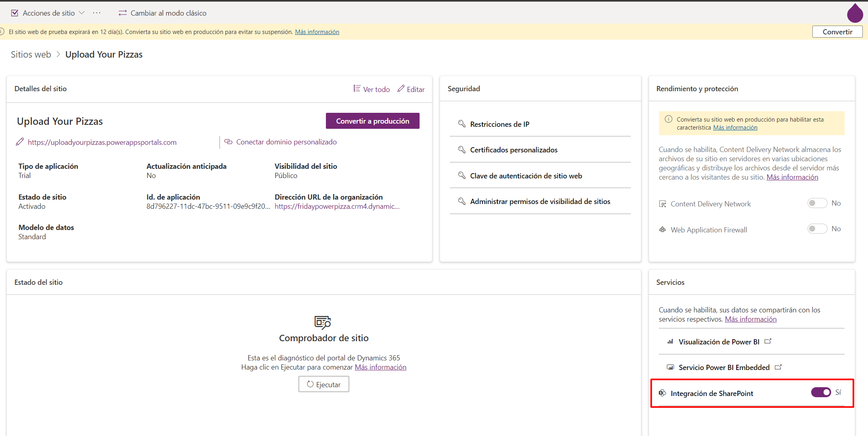
Task: Click external link icon beside Power BI Embedded
Action: tap(778, 367)
